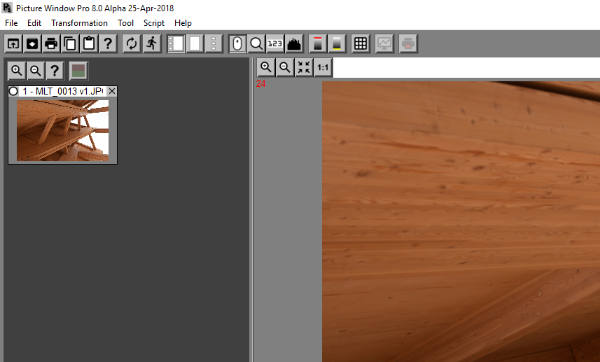Select the 123 readout tool icon
The height and width of the screenshot is (362, 600).
click(x=275, y=44)
